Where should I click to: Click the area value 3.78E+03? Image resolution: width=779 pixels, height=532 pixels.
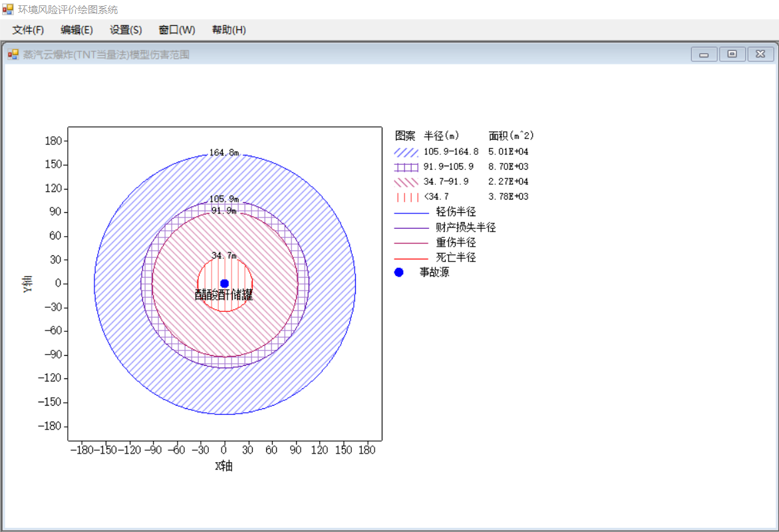click(508, 196)
